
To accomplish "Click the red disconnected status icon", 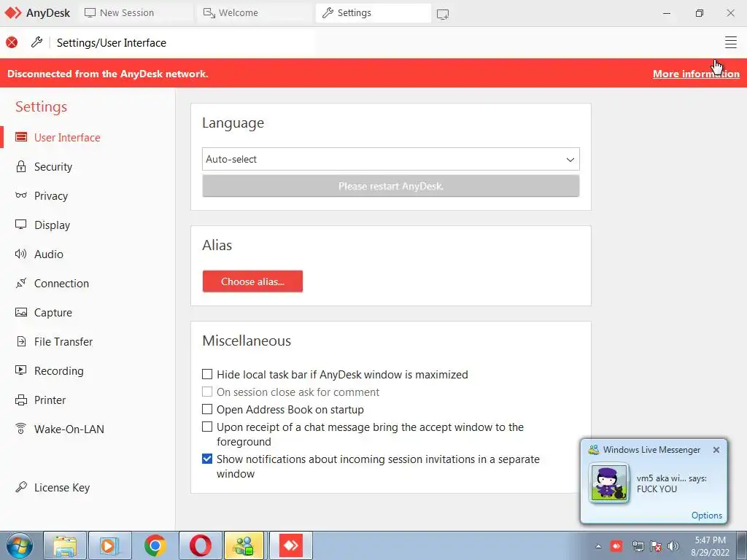I will [12, 42].
